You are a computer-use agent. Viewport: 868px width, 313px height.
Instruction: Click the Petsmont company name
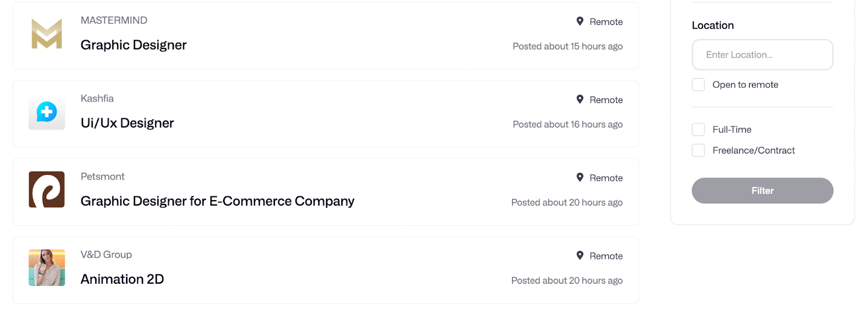point(103,176)
